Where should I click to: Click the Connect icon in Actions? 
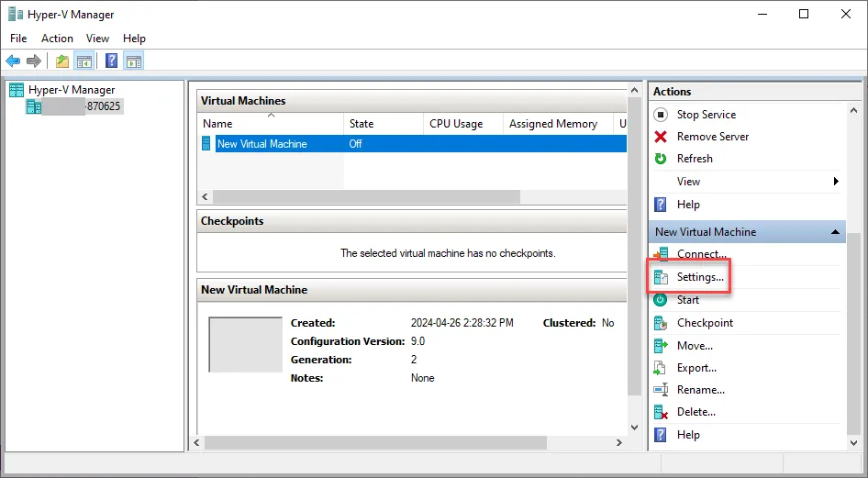(661, 254)
